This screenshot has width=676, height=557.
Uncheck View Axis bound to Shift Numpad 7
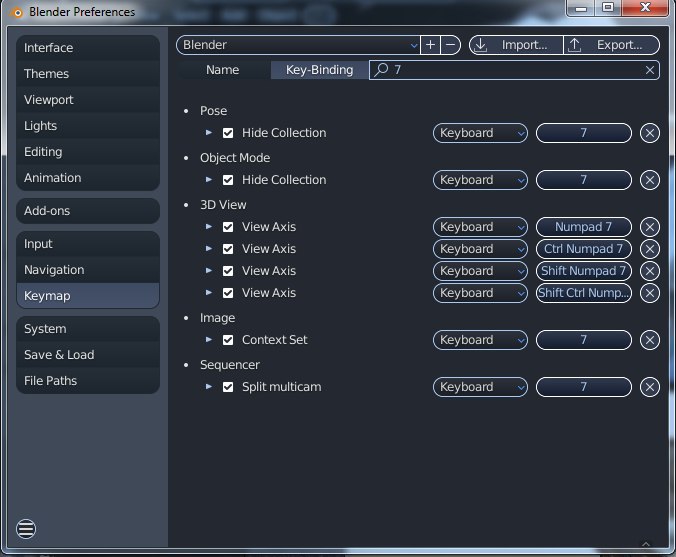tap(228, 271)
